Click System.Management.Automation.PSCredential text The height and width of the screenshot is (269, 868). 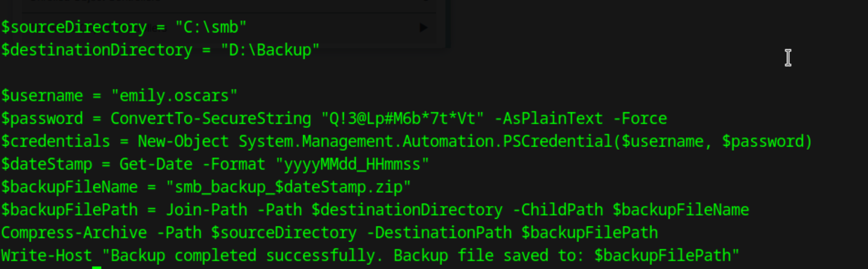pos(425,141)
